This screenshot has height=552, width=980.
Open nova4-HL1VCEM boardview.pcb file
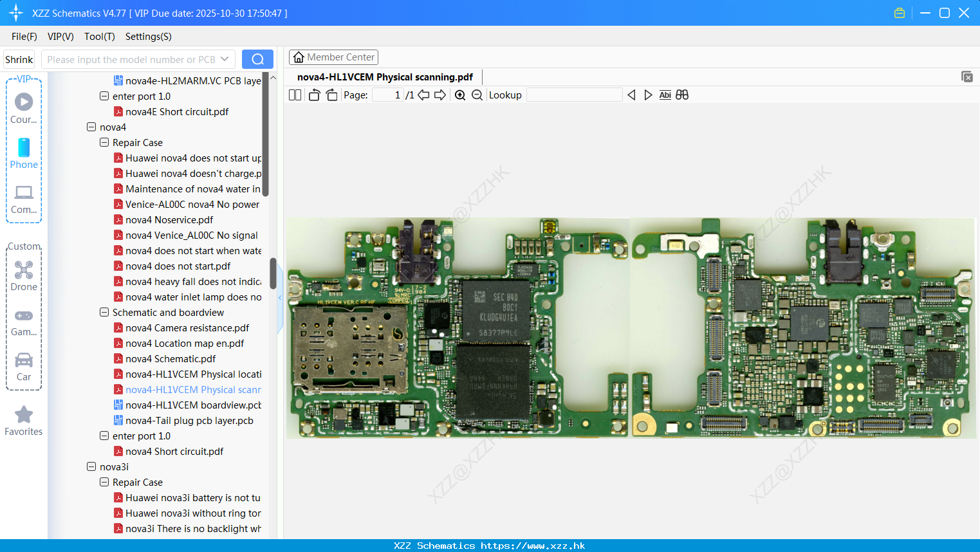tap(187, 405)
